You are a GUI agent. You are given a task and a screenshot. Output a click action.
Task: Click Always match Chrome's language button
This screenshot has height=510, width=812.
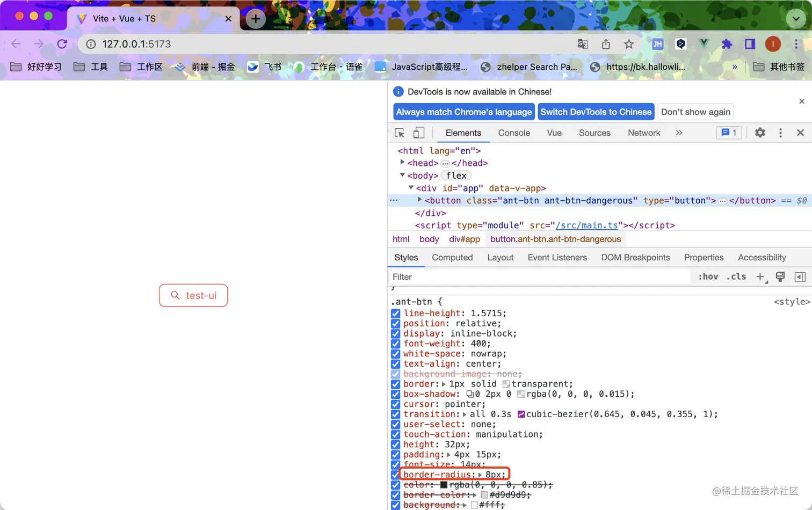coord(464,112)
